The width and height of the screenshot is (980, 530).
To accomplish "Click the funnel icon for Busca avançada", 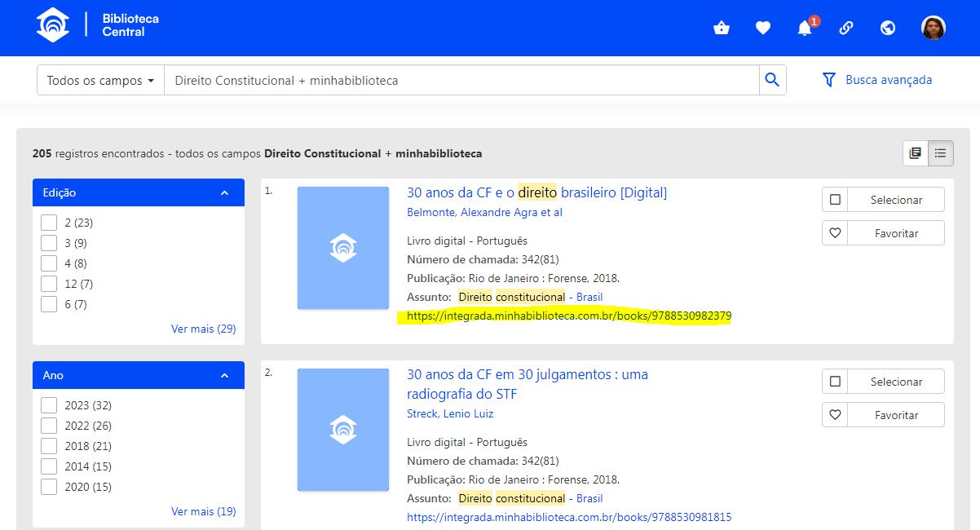I will (x=829, y=80).
